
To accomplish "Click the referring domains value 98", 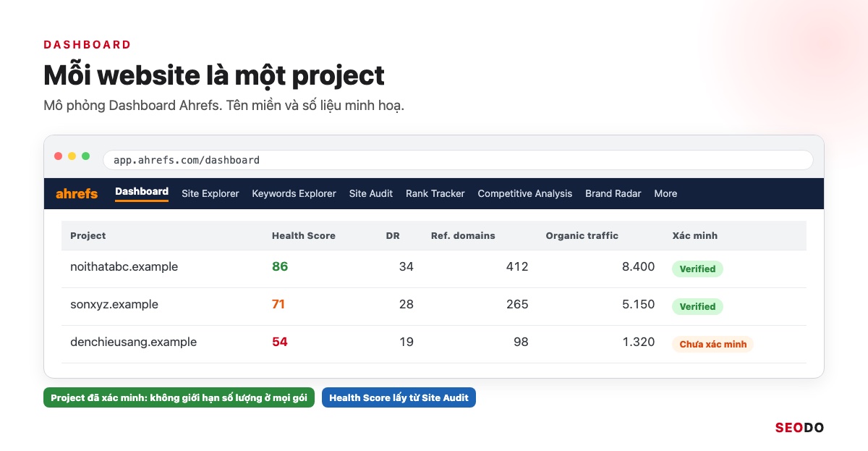I will 521,342.
